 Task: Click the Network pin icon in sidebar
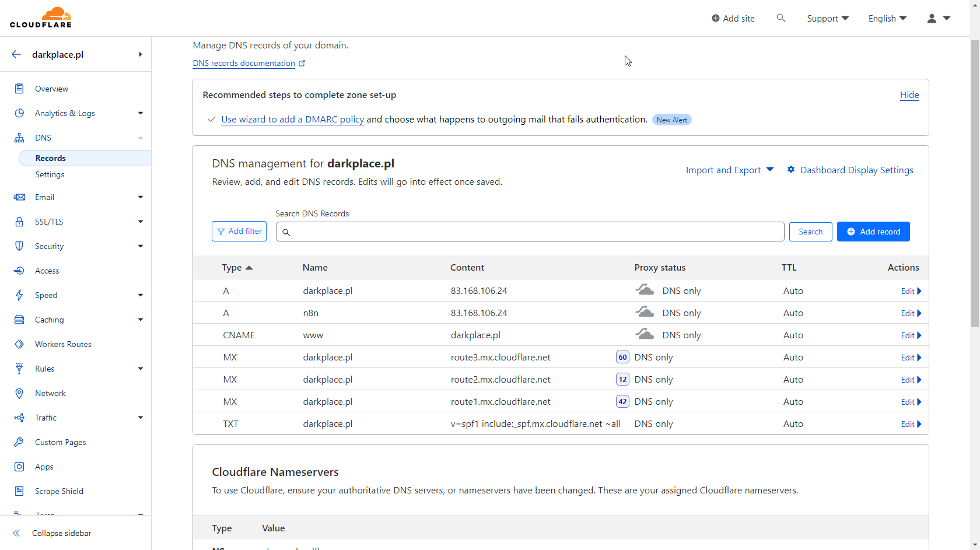click(19, 393)
